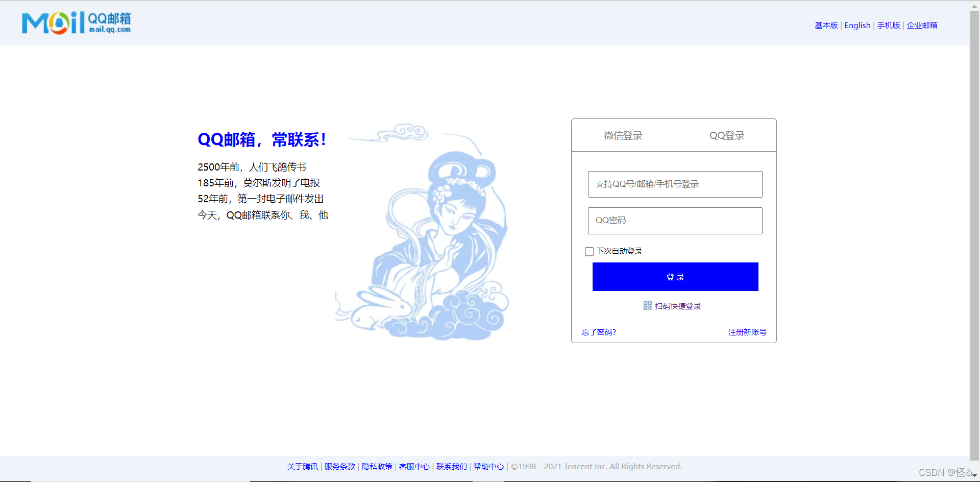
Task: Click the text 52年前，第一封电子邮件发出
Action: [x=261, y=199]
